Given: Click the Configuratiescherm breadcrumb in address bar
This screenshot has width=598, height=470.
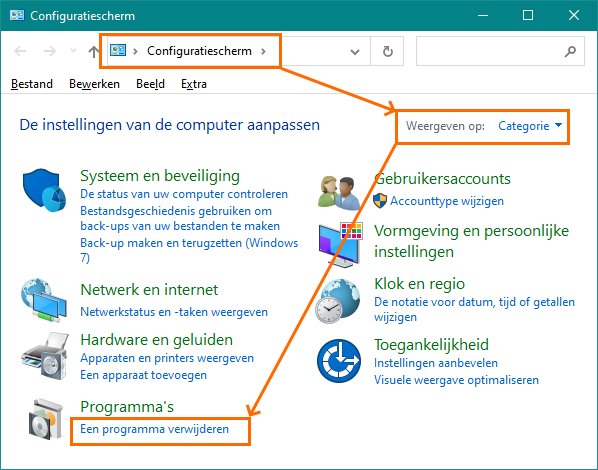Looking at the screenshot, I should 199,51.
